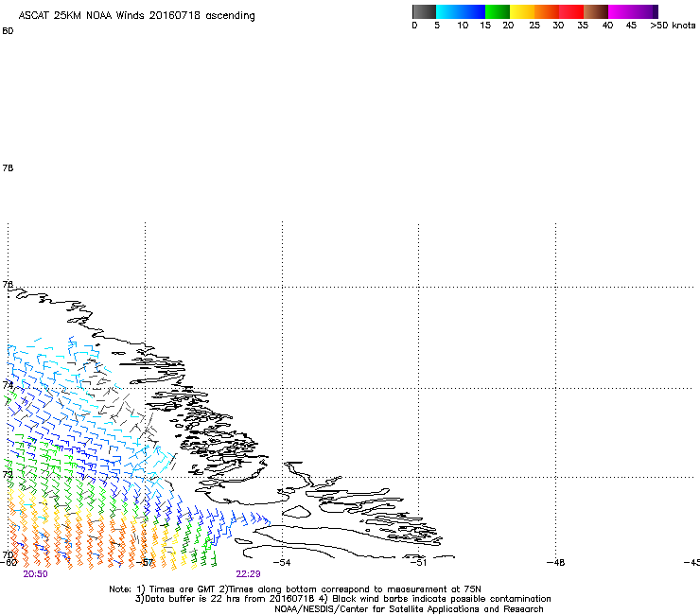Click the -57 longitude axis label
This screenshot has width=700, height=615.
click(145, 562)
